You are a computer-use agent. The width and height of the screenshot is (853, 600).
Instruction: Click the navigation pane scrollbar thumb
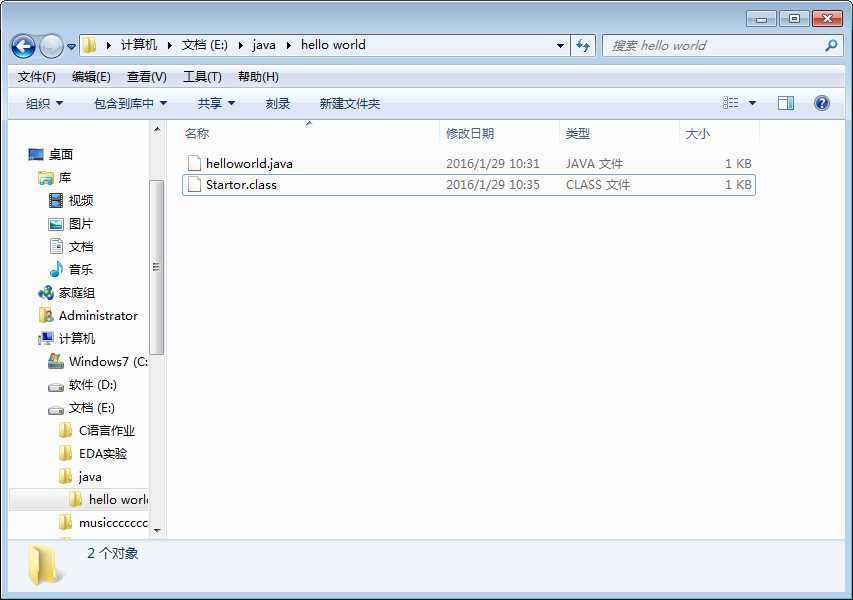click(157, 267)
